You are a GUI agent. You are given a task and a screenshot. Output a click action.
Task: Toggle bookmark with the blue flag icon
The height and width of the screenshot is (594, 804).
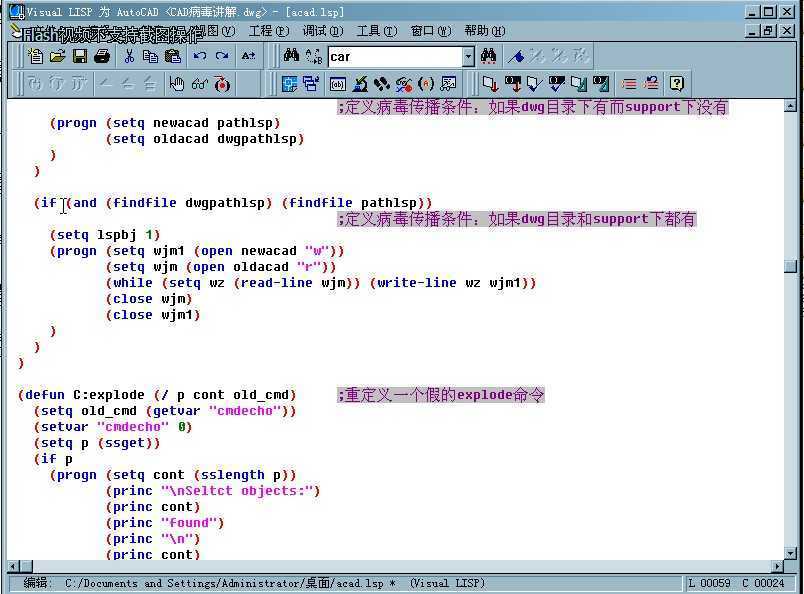coord(516,56)
